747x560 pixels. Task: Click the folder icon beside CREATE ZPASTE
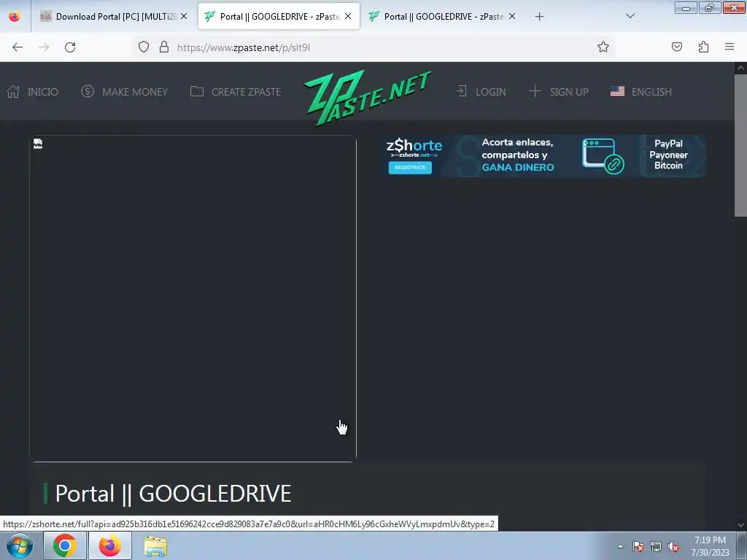click(x=197, y=91)
